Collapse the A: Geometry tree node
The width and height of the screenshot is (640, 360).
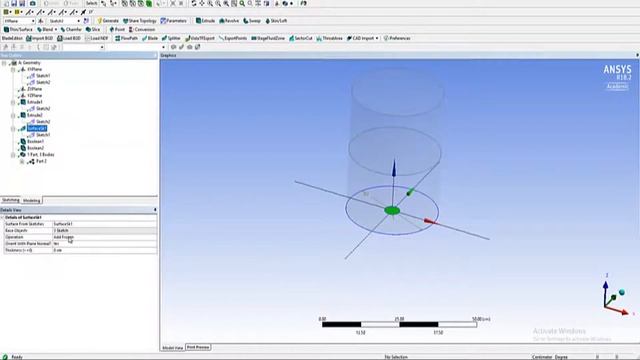click(4, 63)
